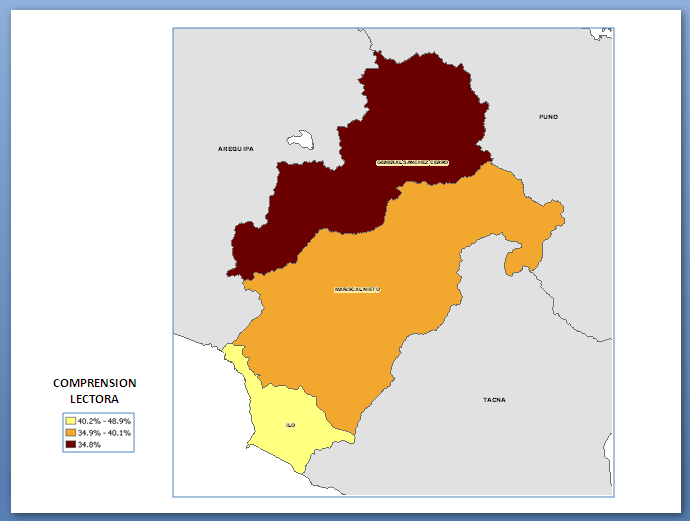This screenshot has height=521, width=690.
Task: Select the '34.8%' legend text
Action: click(89, 444)
